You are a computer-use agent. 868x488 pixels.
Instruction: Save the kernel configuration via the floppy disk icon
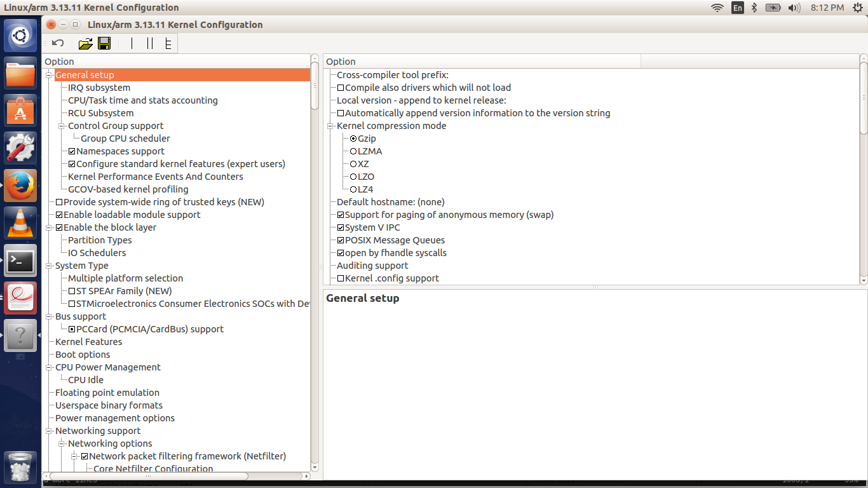[x=104, y=43]
